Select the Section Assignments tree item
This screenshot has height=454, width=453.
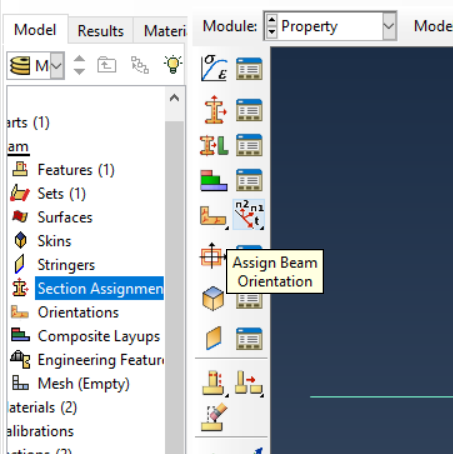99,288
